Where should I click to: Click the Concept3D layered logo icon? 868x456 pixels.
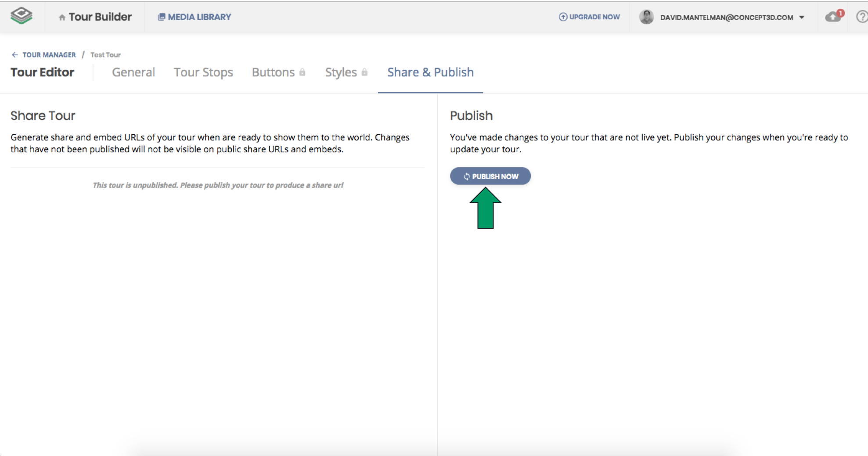22,16
